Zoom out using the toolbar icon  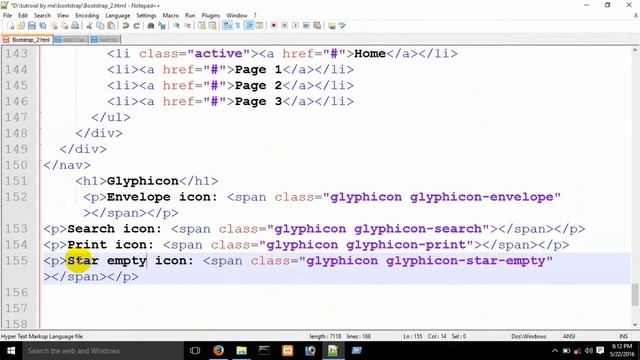pyautogui.click(x=187, y=26)
